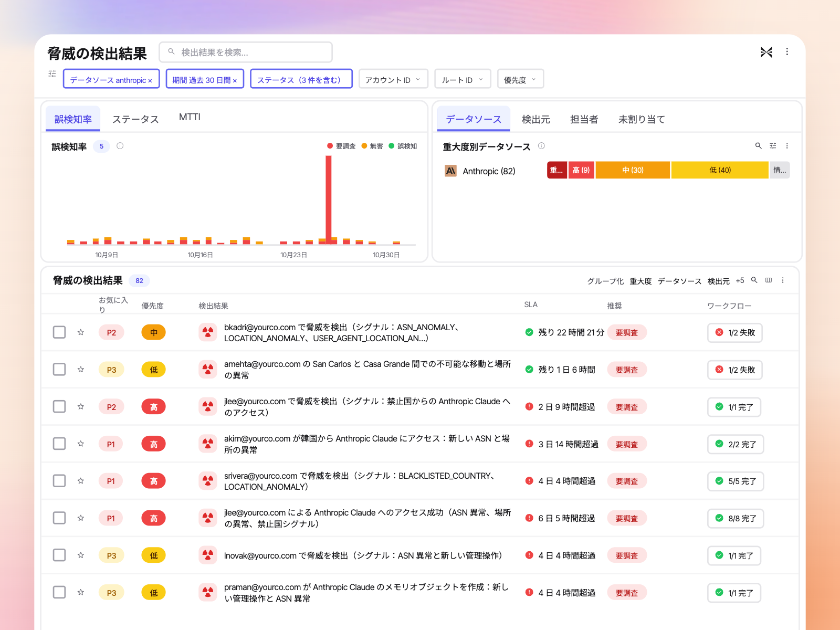The width and height of the screenshot is (840, 630).
Task: Select the データソース tab
Action: tap(474, 119)
